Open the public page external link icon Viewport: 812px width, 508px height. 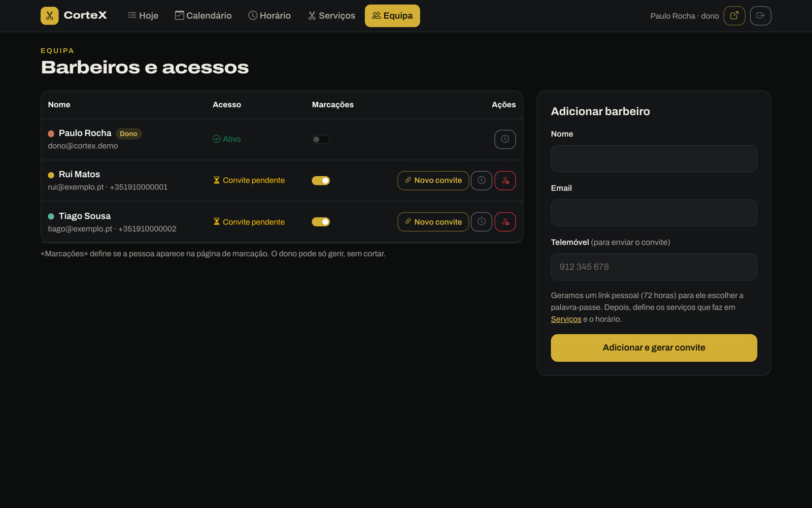tap(734, 16)
